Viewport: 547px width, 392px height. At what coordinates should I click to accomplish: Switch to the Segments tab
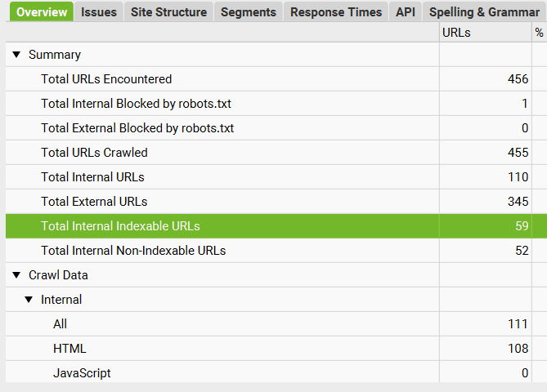click(x=249, y=11)
